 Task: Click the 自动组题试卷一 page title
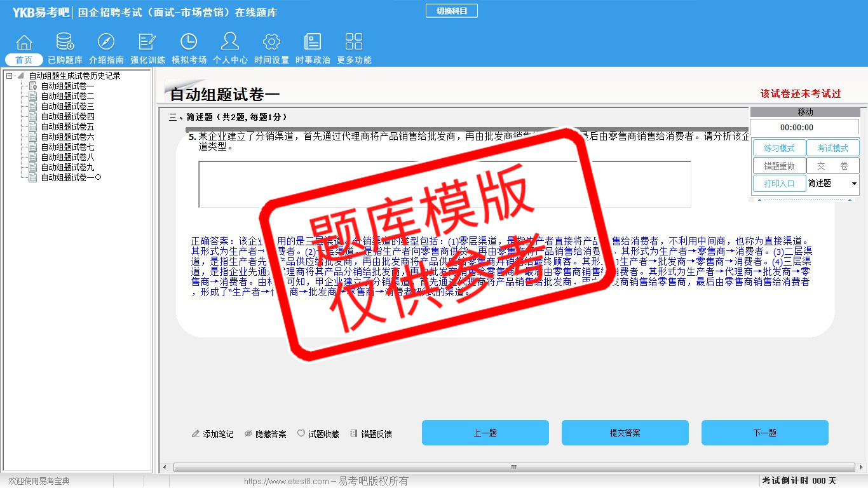(x=224, y=95)
